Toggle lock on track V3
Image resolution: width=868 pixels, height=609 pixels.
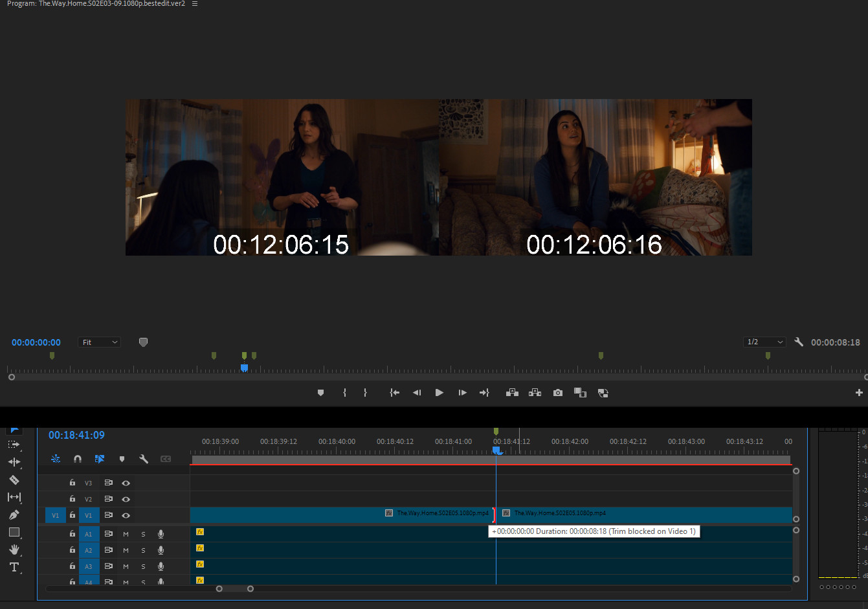coord(72,483)
